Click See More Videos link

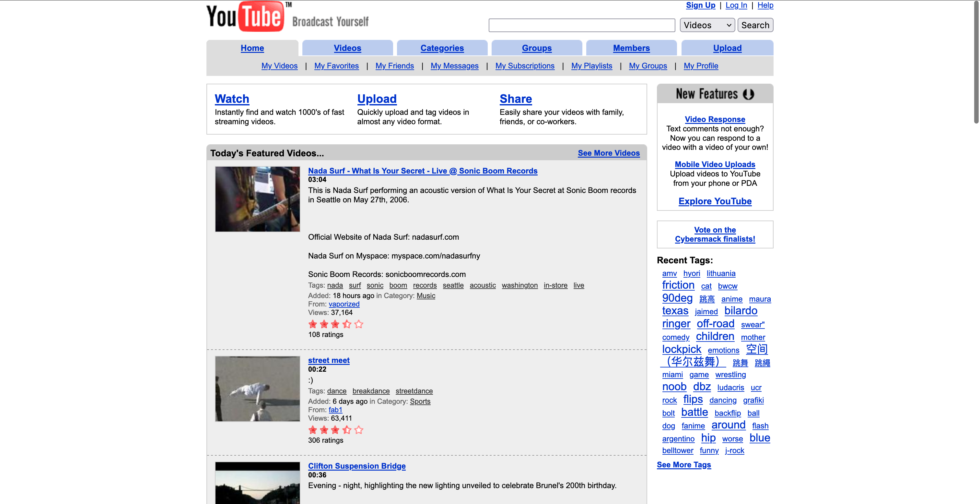coord(608,153)
